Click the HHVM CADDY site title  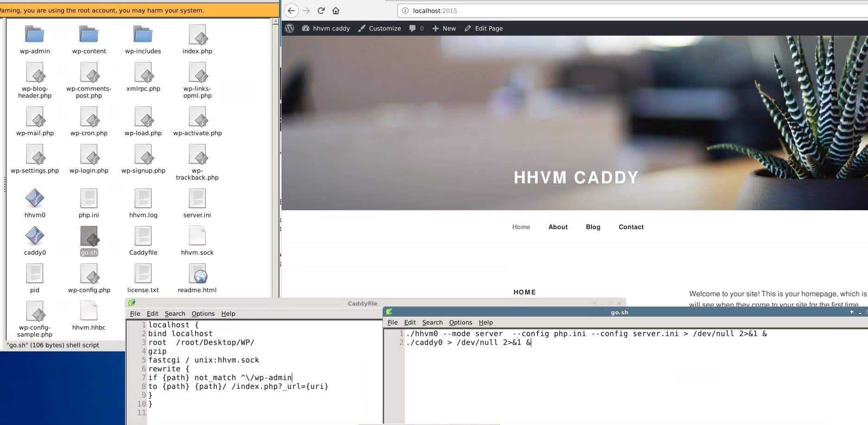576,177
